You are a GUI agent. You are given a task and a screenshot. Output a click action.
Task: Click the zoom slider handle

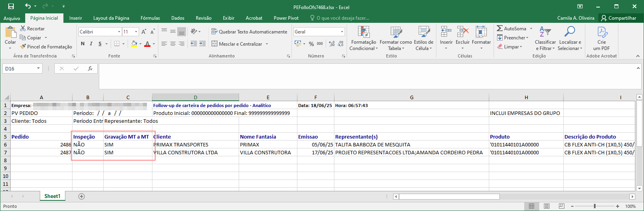coord(595,206)
